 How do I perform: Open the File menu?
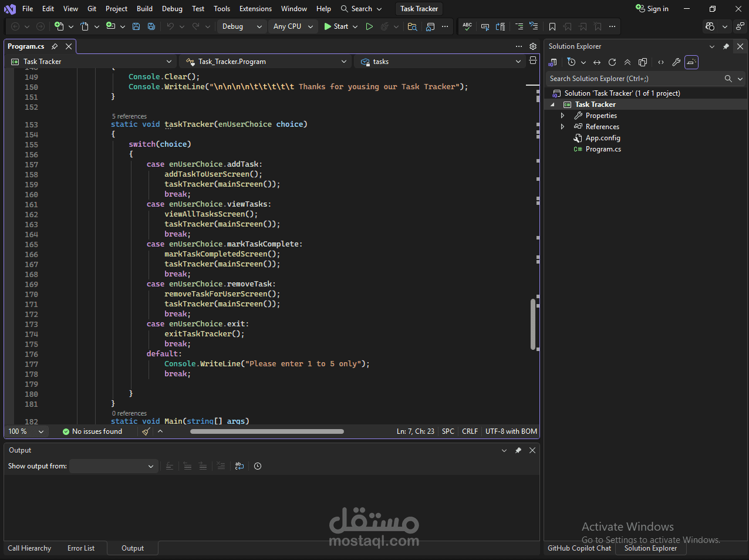[28, 9]
